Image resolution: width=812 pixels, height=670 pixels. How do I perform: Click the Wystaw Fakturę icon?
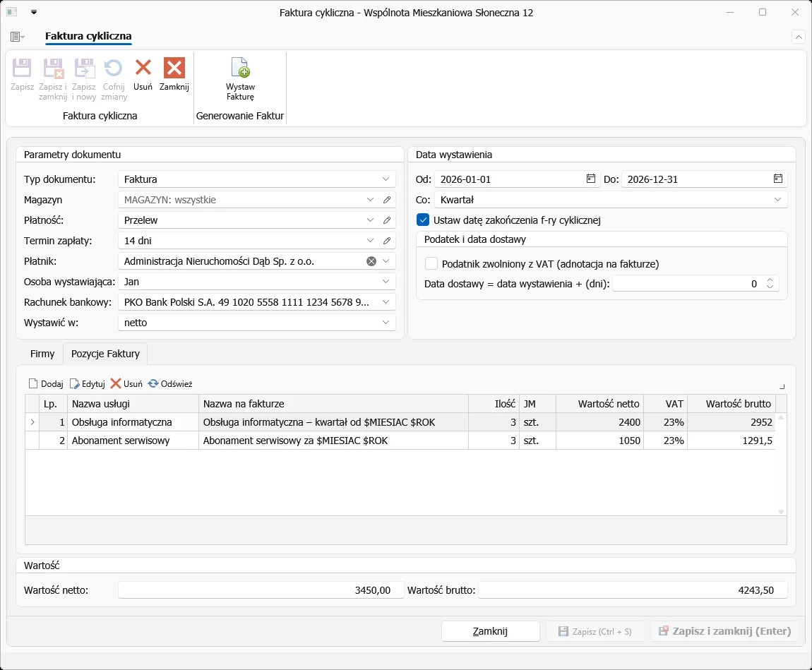(x=240, y=68)
